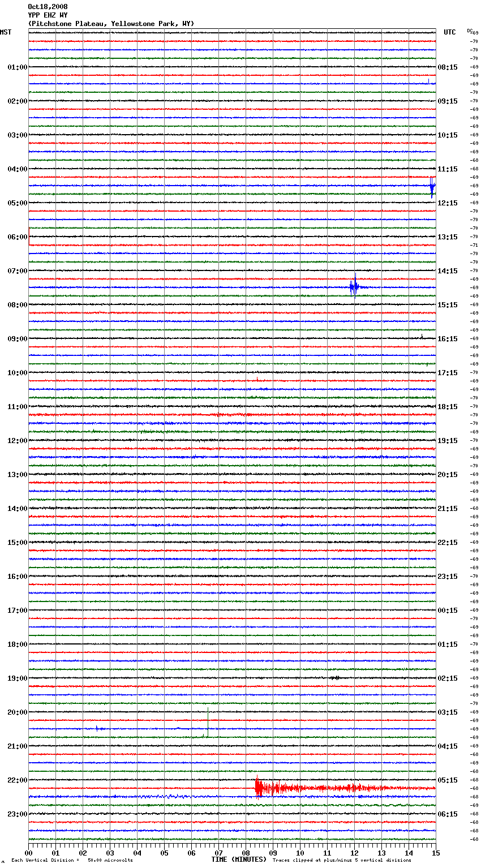Select the 13:00 MST time label
Screen dimensions: 481x868
coord(18,475)
